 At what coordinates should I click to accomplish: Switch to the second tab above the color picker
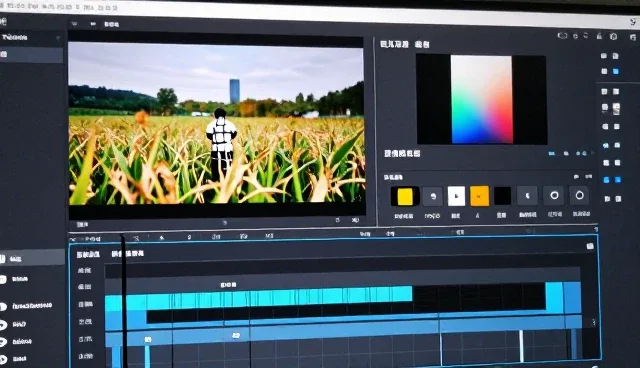(422, 44)
